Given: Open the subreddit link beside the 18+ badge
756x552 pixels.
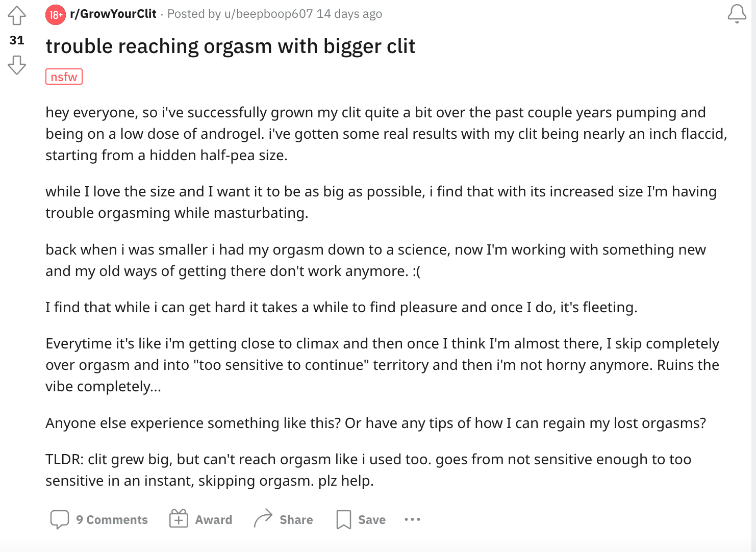Looking at the screenshot, I should 113,14.
